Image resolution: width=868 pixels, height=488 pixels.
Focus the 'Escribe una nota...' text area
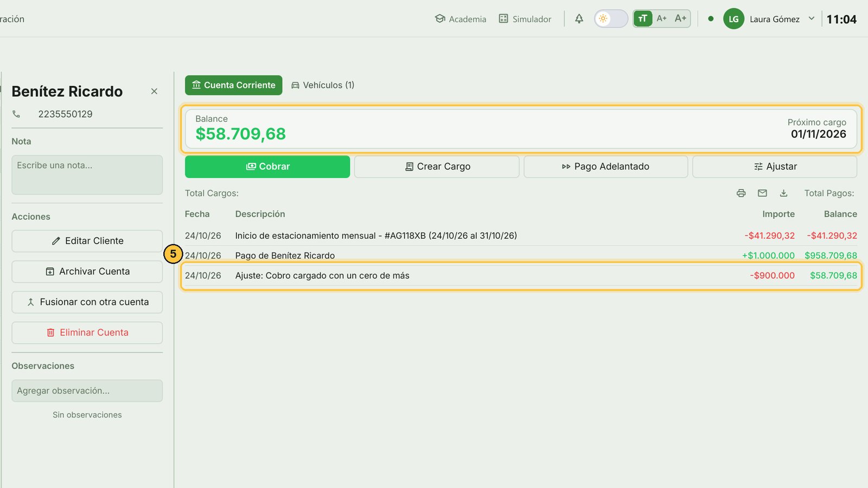click(x=87, y=175)
